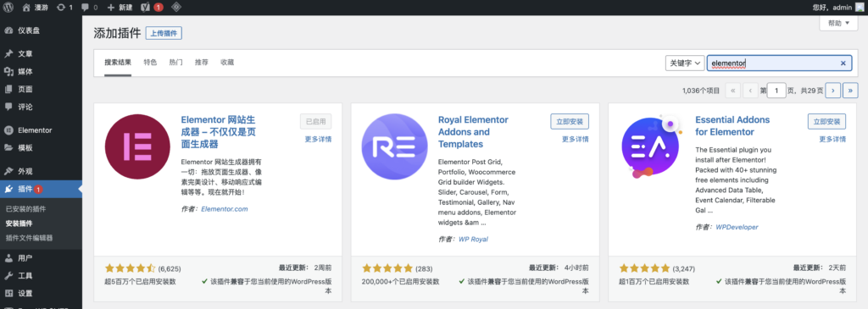Viewport: 868px width, 309px height.
Task: Click the 您好, admin greeting
Action: coord(832,8)
